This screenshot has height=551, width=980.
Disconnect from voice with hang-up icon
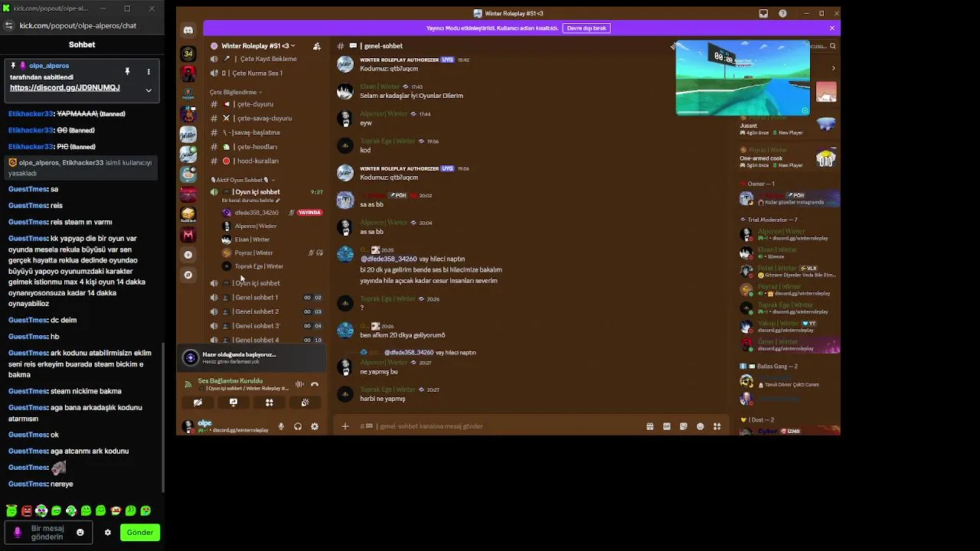coord(315,384)
